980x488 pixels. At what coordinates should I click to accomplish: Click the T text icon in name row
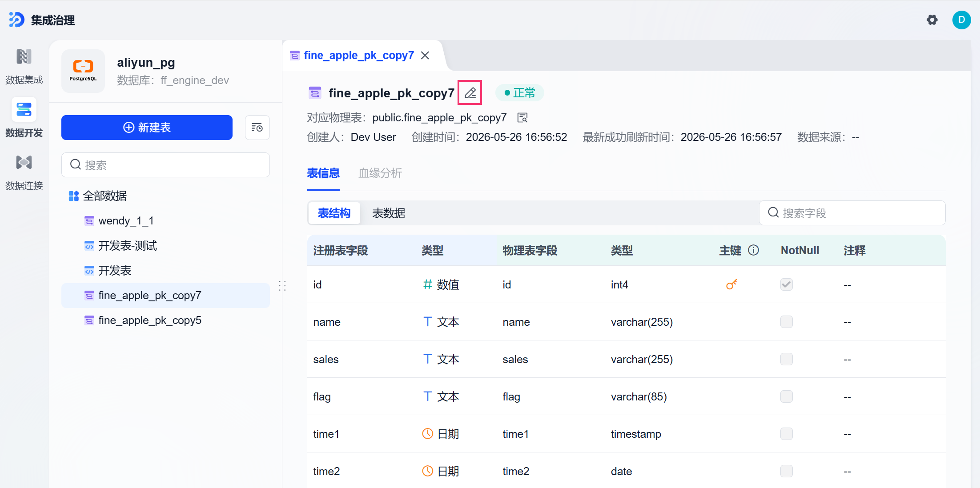tap(427, 322)
